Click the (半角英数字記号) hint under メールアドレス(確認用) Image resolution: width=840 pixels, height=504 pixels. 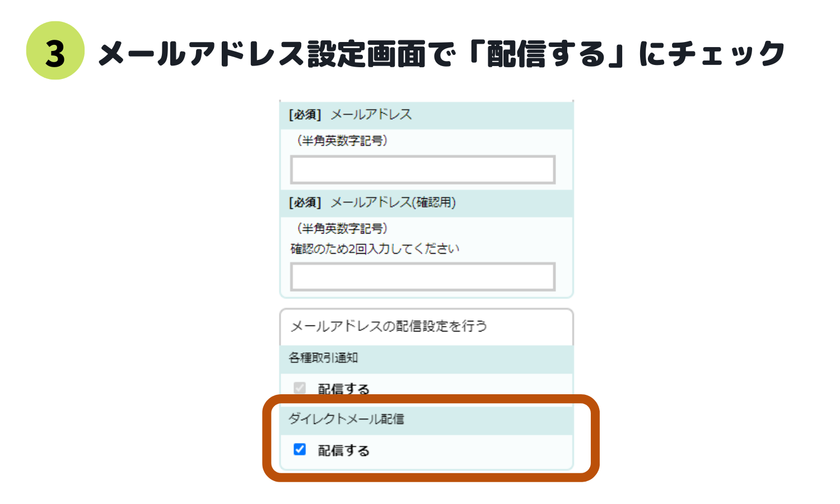(342, 228)
